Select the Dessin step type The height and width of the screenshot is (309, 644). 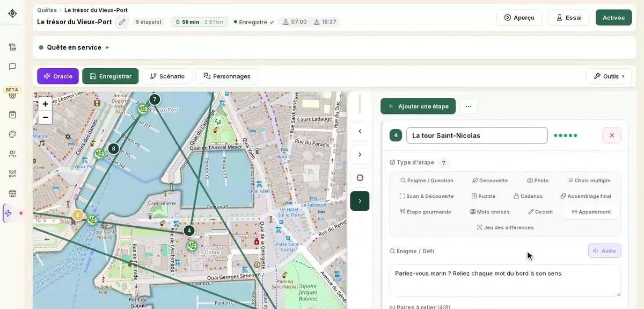click(x=540, y=212)
